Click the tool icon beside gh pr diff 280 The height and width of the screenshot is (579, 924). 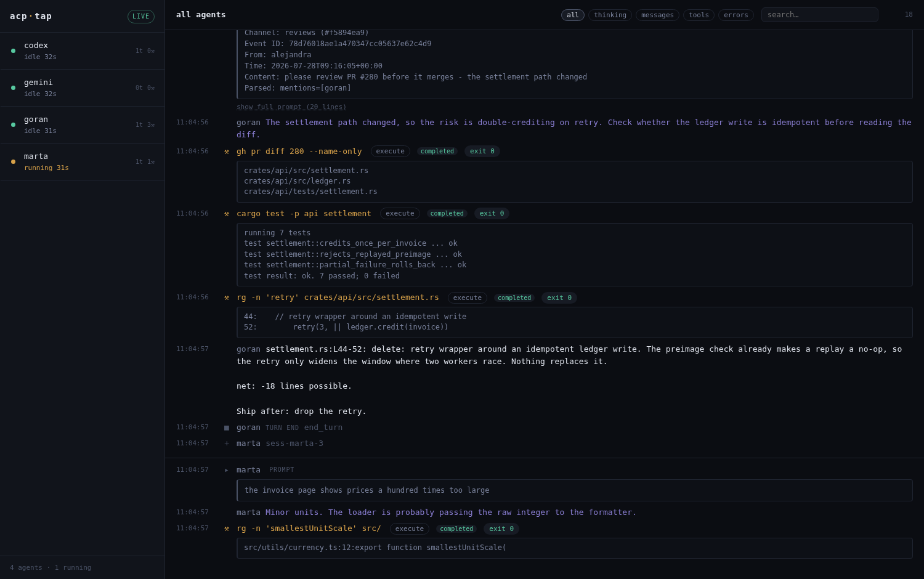(x=227, y=152)
